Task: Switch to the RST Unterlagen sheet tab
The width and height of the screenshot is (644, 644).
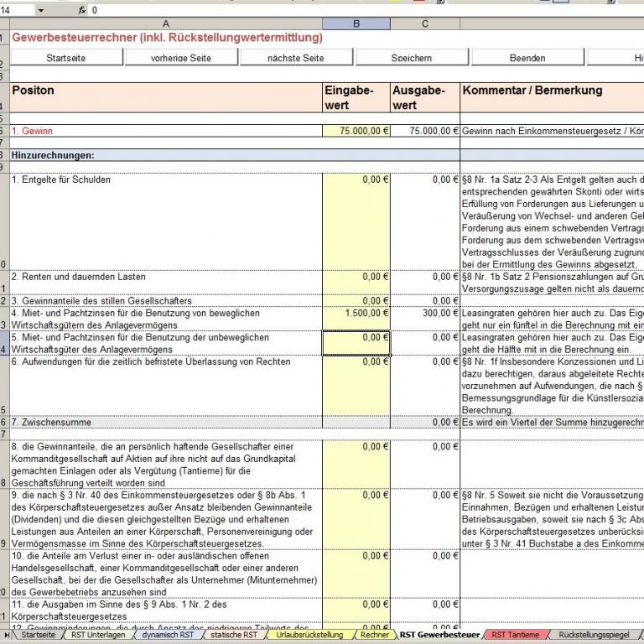Action: point(98,636)
